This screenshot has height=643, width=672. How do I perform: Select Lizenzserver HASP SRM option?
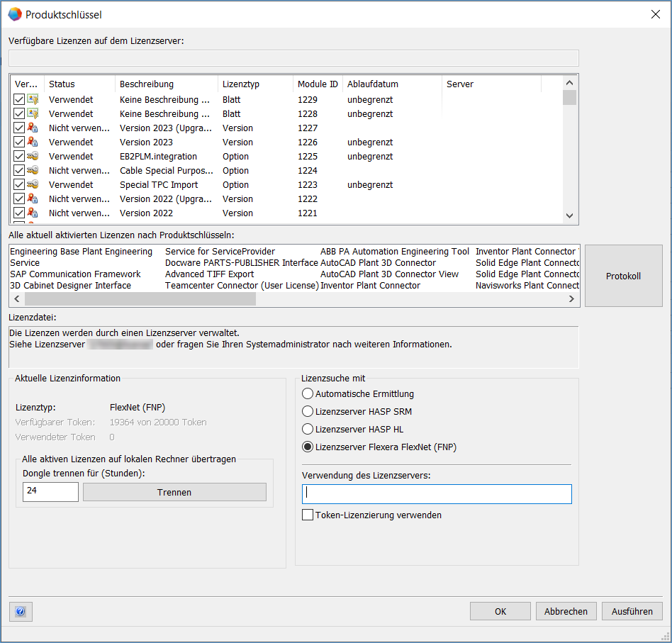[308, 411]
